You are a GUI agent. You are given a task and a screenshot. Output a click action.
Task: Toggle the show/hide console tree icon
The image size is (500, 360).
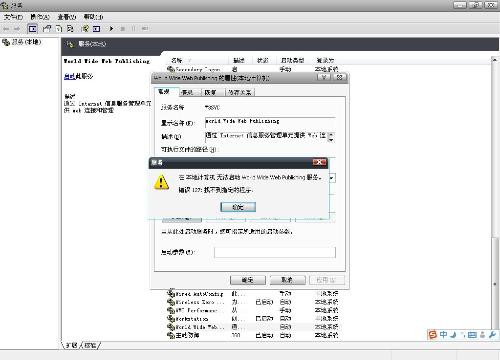pyautogui.click(x=32, y=29)
